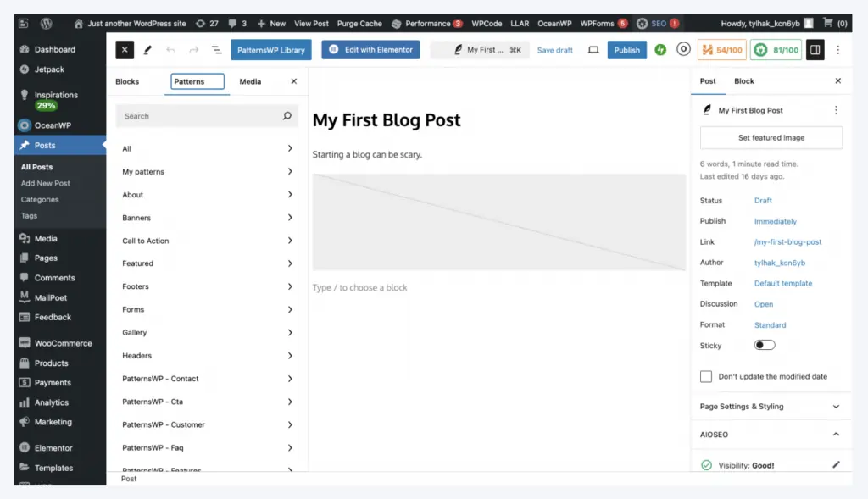
Task: Open the three-dot Options menu in toolbar
Action: (x=838, y=50)
